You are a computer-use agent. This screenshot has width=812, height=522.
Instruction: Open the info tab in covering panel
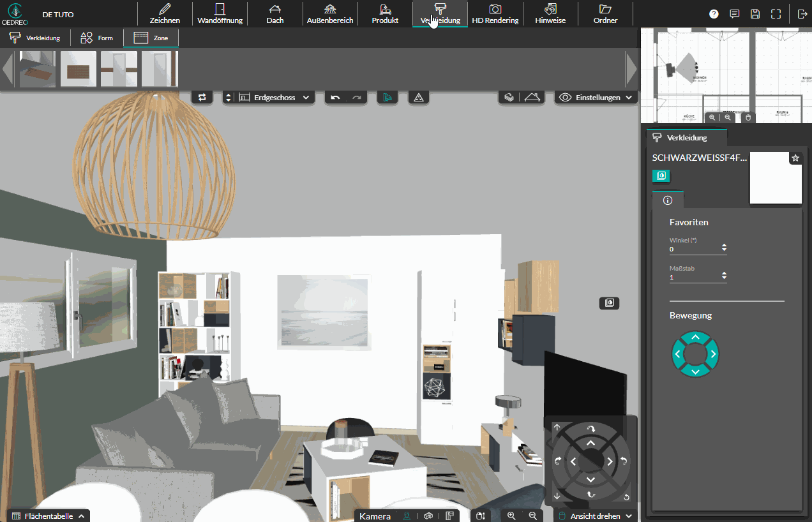point(668,200)
